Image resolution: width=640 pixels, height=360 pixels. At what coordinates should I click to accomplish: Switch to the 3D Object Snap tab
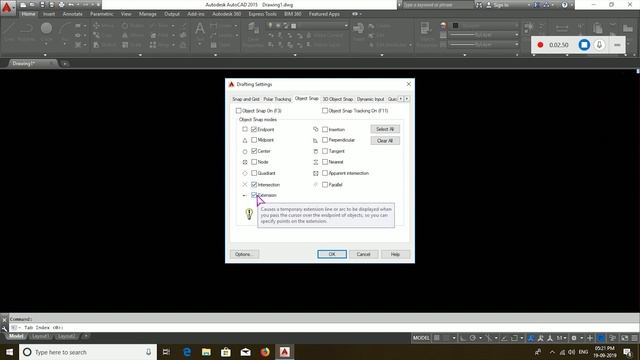(x=338, y=99)
